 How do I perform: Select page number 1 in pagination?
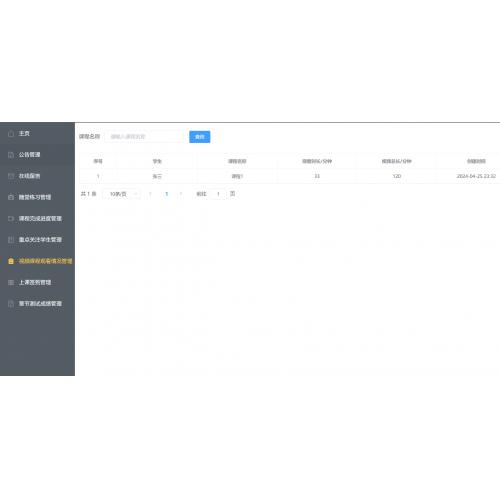tap(166, 194)
